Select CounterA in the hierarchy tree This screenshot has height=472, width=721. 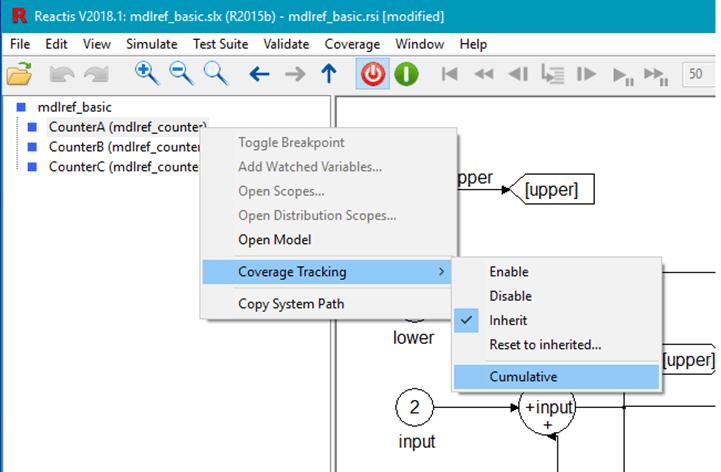coord(127,127)
